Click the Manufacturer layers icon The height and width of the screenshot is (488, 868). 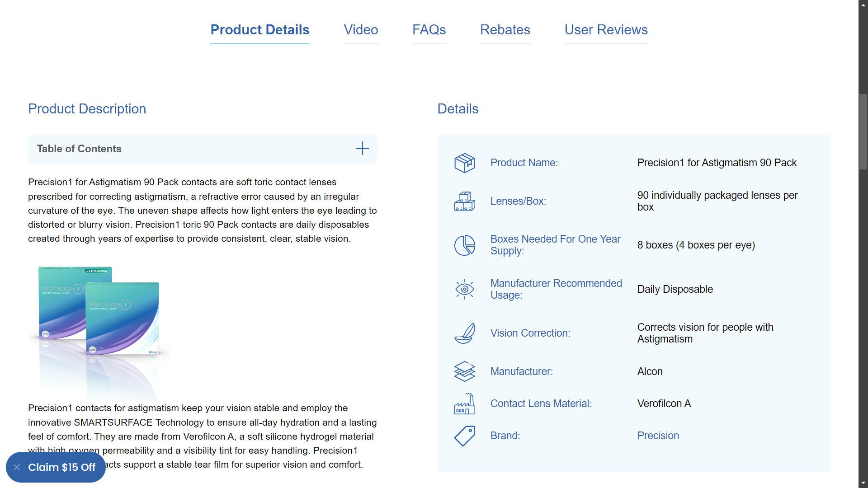464,371
